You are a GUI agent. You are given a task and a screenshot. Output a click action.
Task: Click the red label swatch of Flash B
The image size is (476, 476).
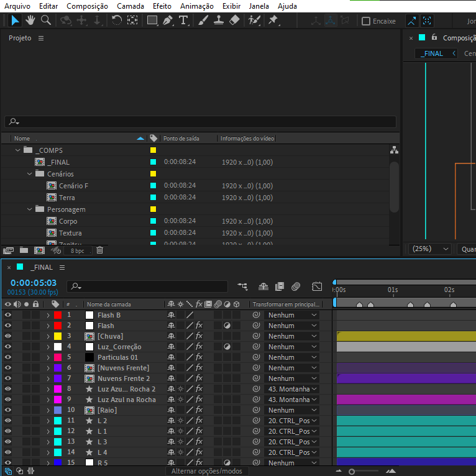[58, 315]
